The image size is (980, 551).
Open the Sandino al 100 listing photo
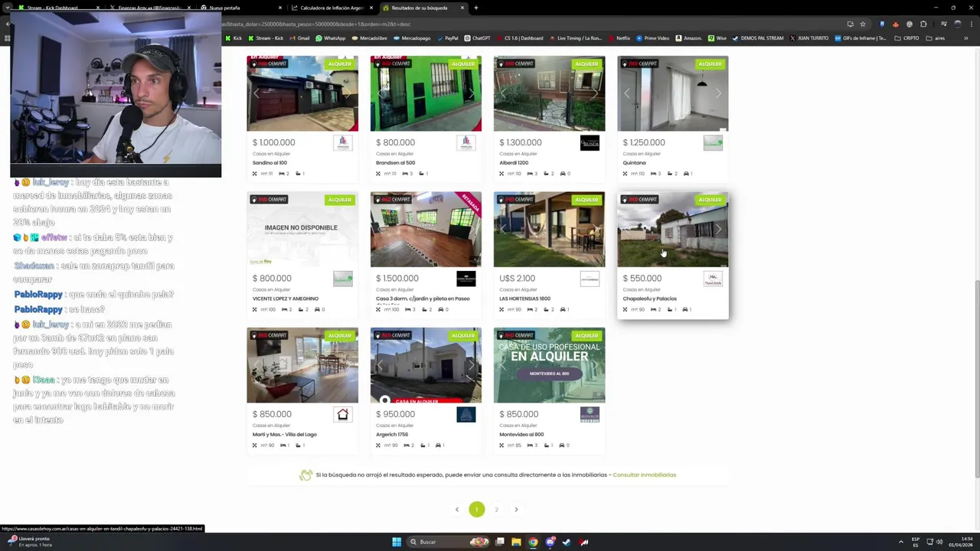pos(302,93)
